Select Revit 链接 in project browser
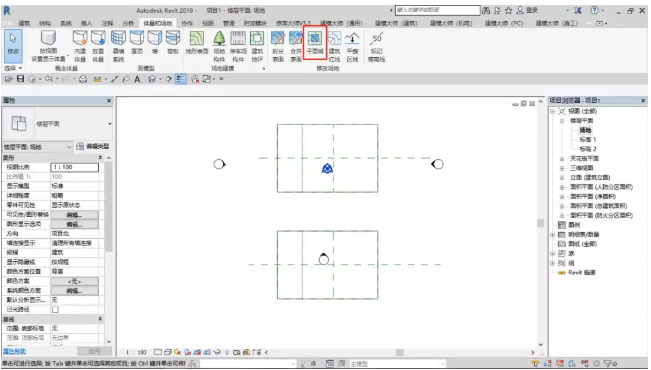The image size is (651, 370). pos(582,272)
